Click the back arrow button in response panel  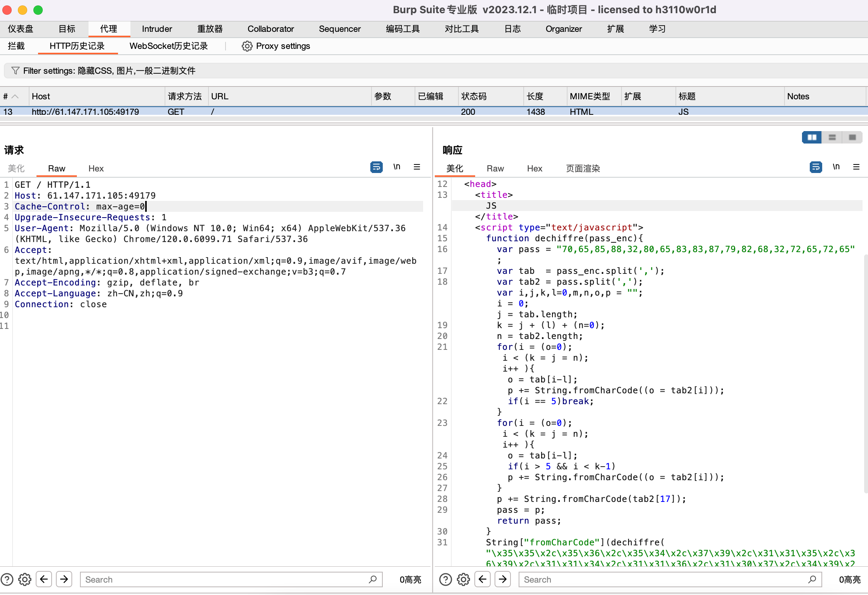click(x=483, y=579)
